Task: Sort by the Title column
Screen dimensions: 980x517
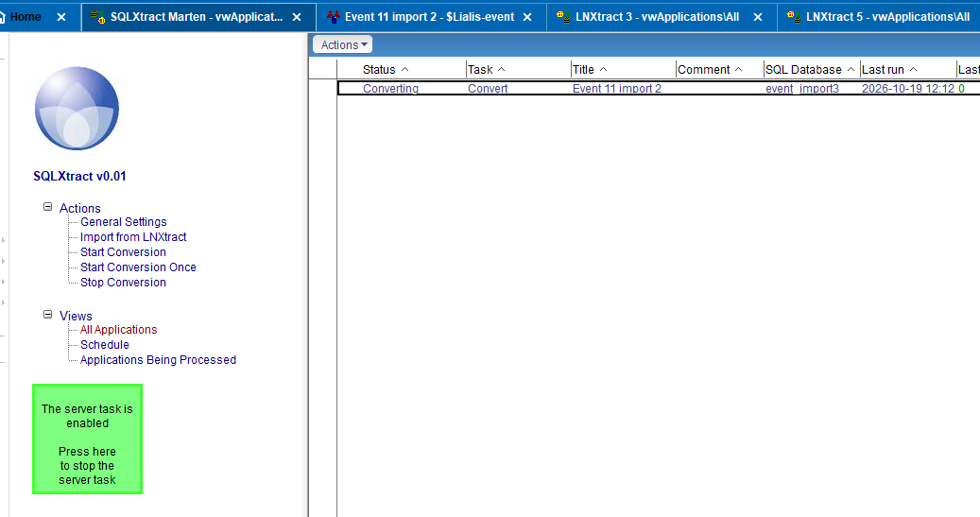Action: coord(590,69)
